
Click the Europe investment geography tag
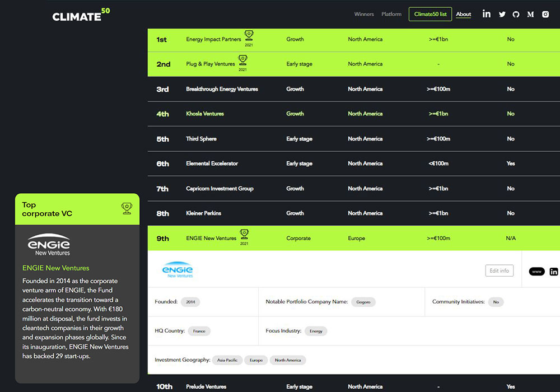[x=256, y=360]
